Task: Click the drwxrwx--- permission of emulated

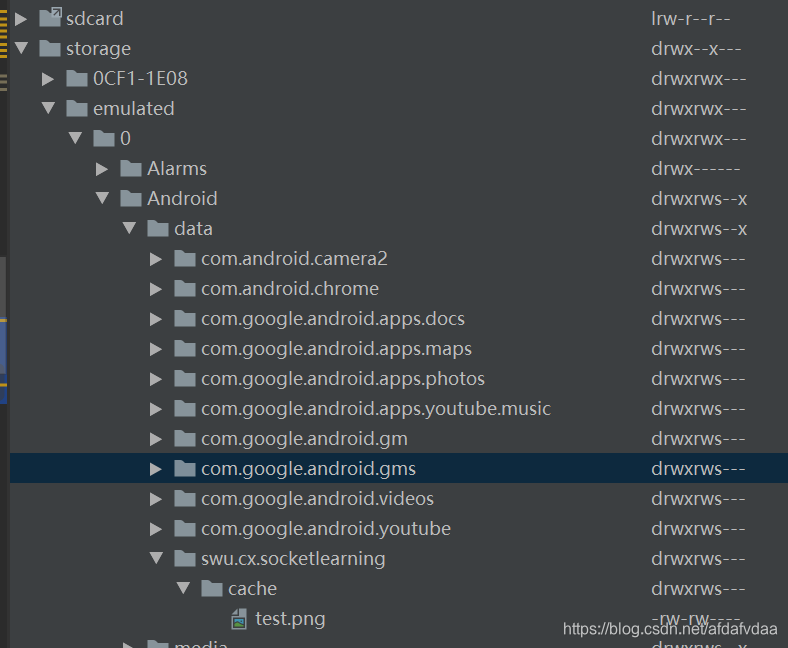Action: (x=699, y=109)
